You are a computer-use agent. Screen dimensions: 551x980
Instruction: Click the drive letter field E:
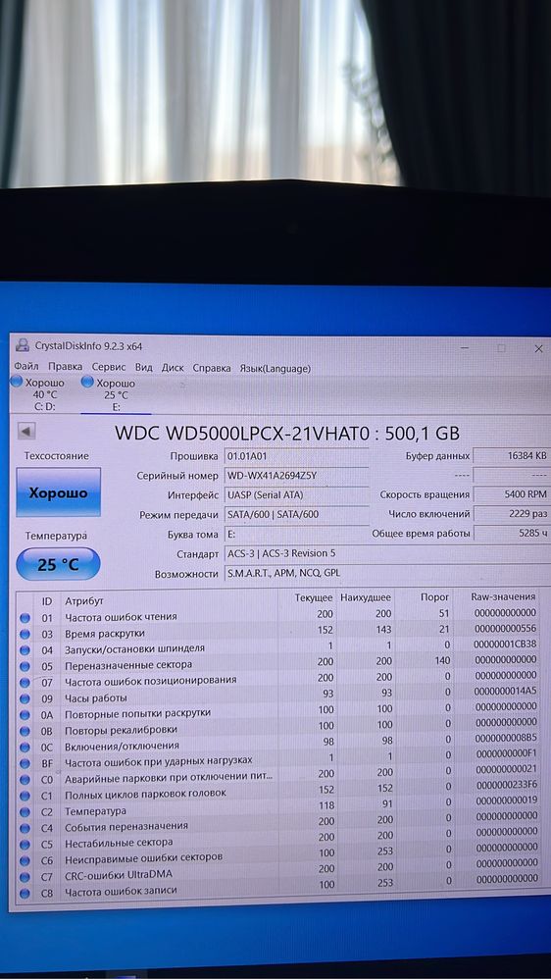[297, 535]
